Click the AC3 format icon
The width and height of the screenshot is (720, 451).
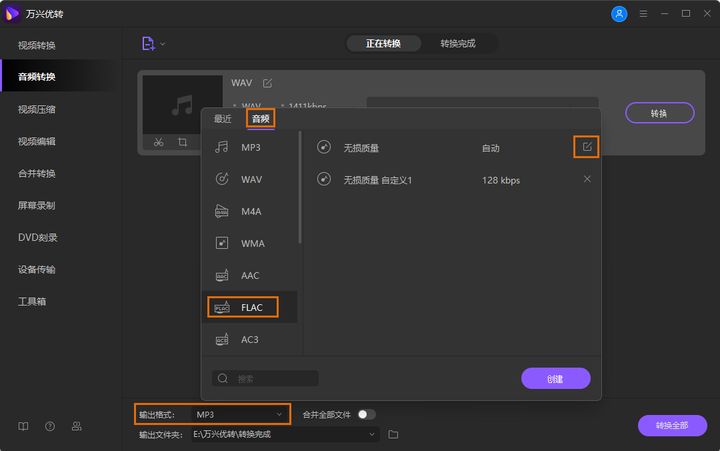point(222,339)
